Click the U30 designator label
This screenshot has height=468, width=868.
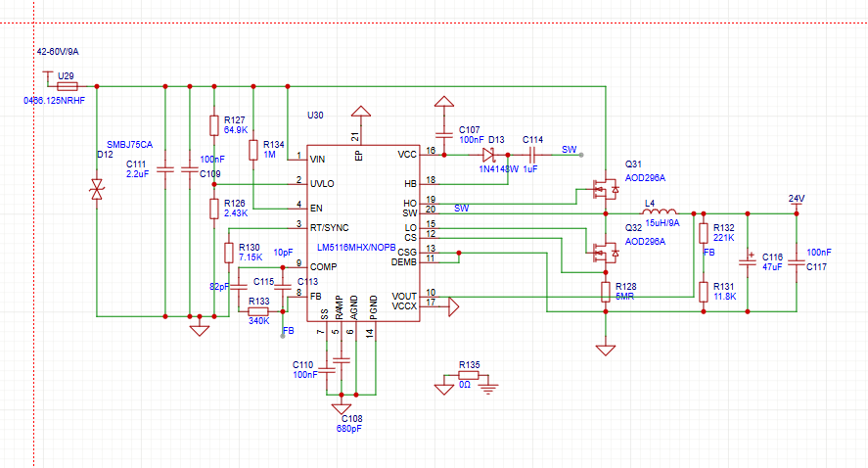click(315, 116)
